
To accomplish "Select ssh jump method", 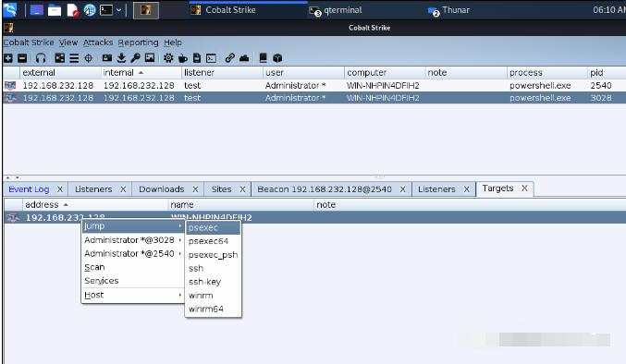I will click(214, 268).
